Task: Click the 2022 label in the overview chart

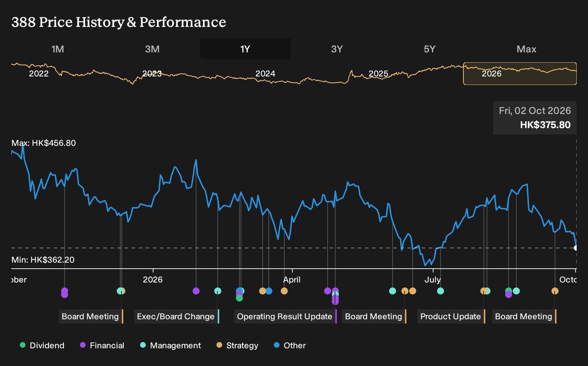Action: [x=39, y=74]
